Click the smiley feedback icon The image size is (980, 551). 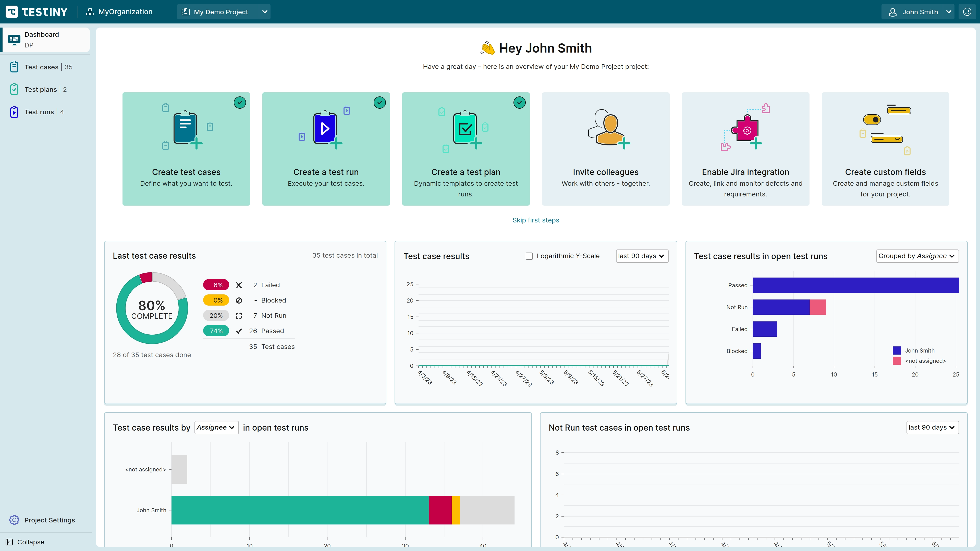(967, 12)
